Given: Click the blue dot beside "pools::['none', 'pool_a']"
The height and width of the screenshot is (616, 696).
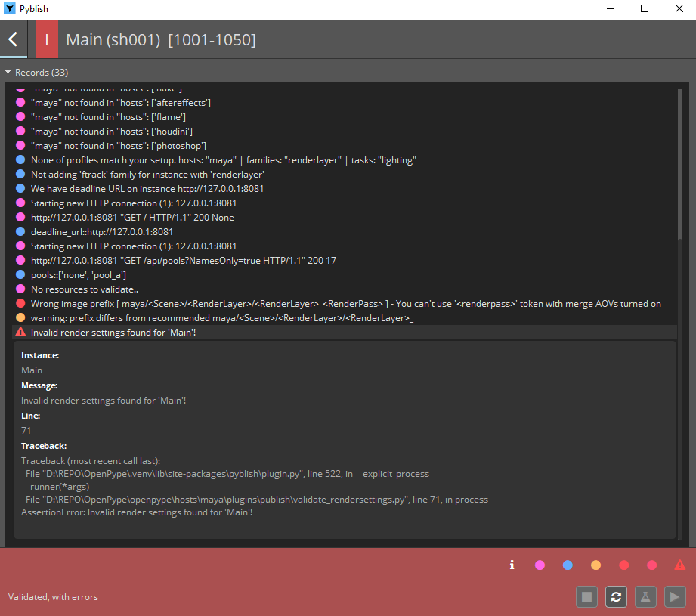Looking at the screenshot, I should [20, 274].
